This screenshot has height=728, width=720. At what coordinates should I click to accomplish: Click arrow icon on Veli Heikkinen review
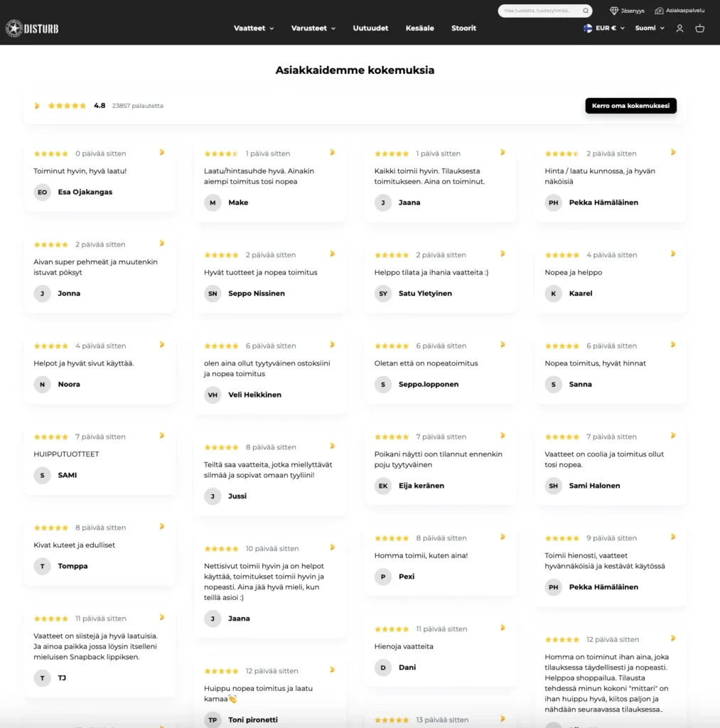(x=333, y=345)
